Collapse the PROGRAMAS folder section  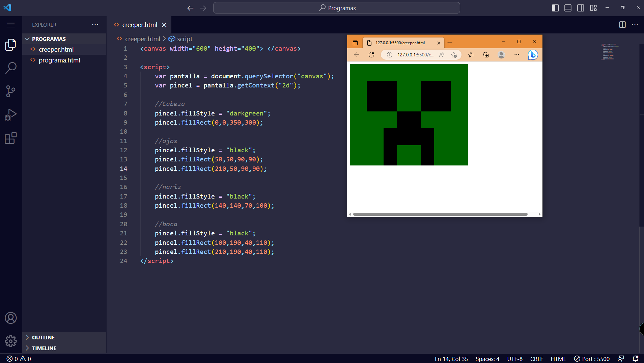pyautogui.click(x=64, y=39)
